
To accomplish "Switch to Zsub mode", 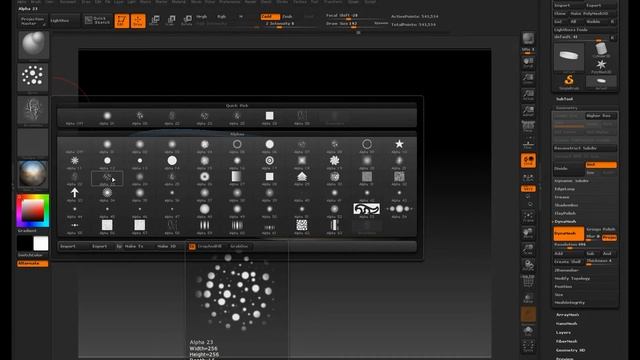I will 288,17.
